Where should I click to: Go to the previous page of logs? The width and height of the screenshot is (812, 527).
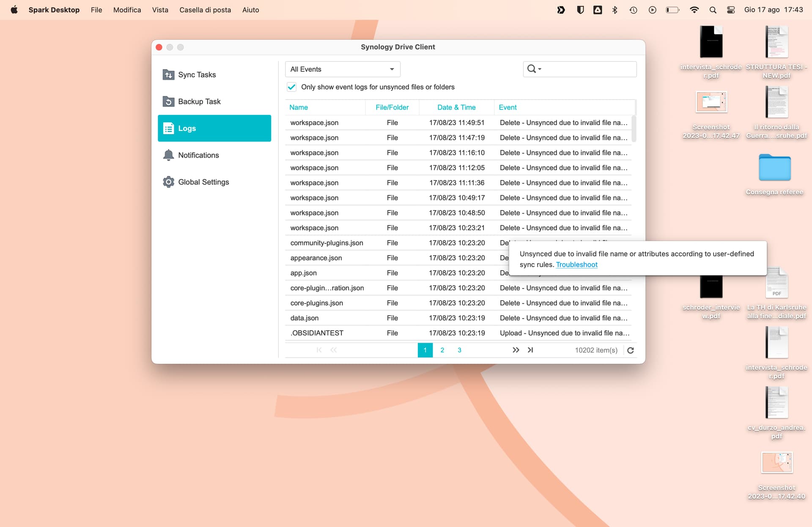334,350
